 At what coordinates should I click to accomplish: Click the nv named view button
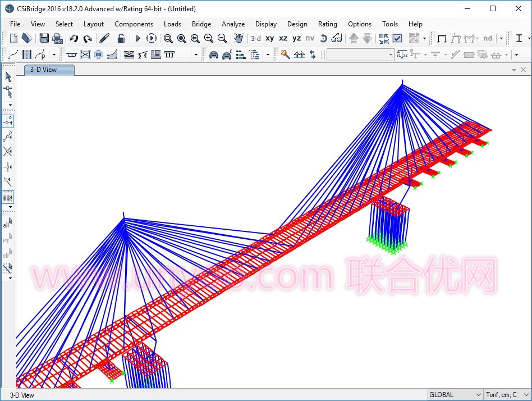click(310, 38)
